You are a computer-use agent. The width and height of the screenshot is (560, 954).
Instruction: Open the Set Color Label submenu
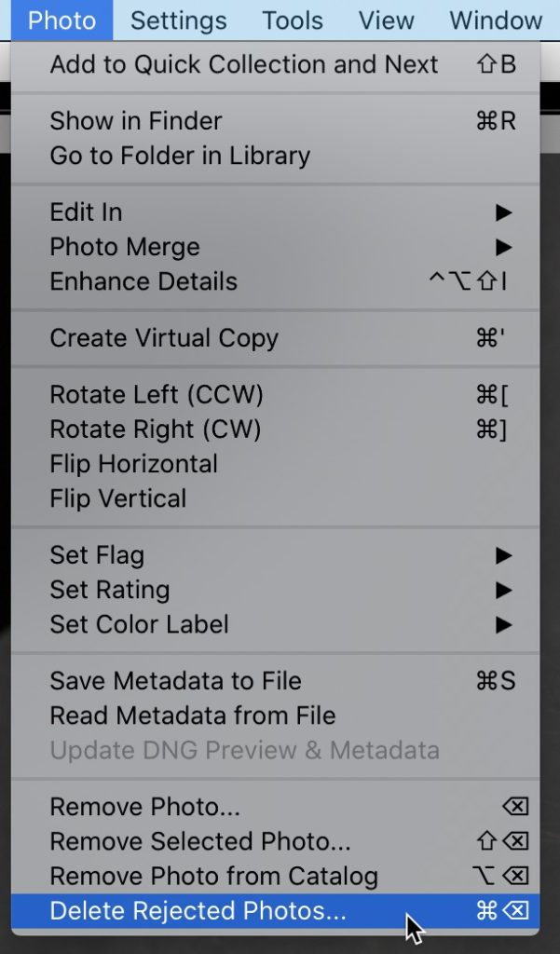tap(139, 624)
